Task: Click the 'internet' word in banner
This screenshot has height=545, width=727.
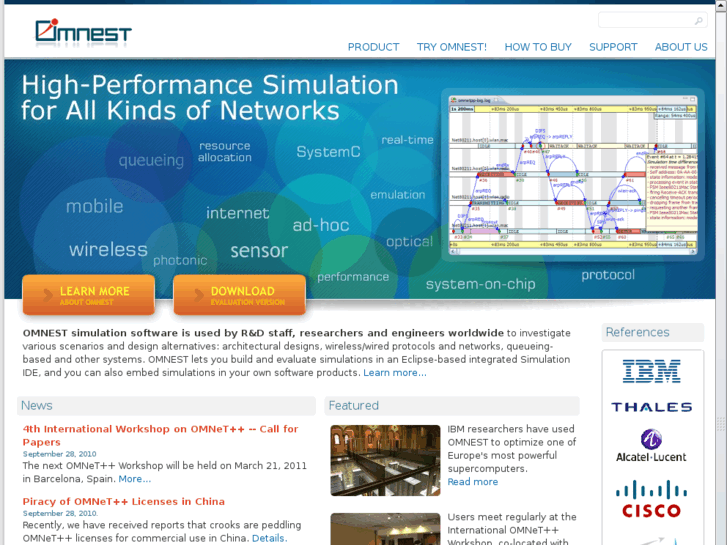Action: point(237,213)
